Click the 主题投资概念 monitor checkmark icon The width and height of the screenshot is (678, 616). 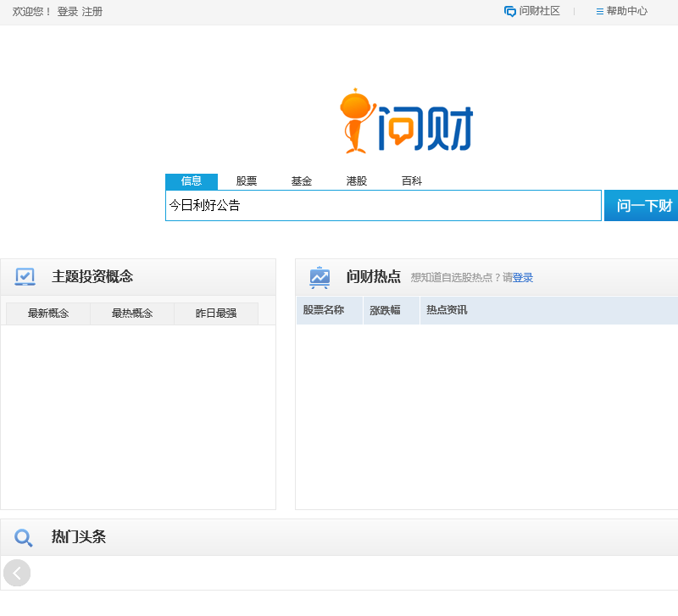click(25, 277)
